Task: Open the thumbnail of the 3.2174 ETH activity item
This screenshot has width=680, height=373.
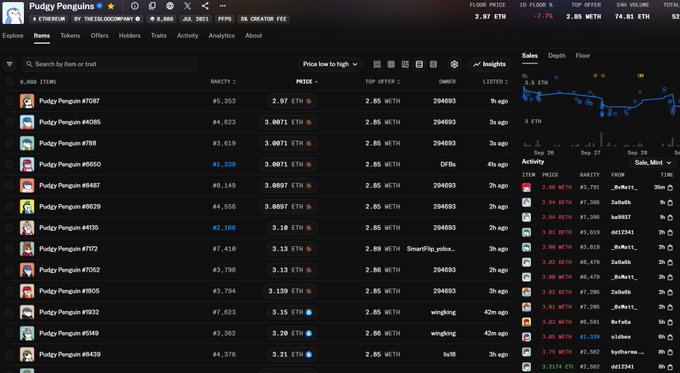Action: [x=526, y=367]
